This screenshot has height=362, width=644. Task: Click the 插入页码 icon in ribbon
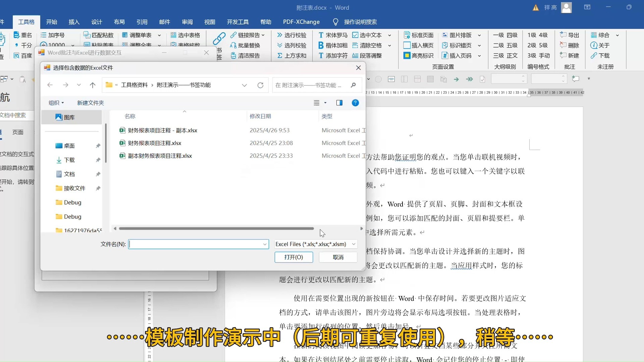pyautogui.click(x=445, y=56)
